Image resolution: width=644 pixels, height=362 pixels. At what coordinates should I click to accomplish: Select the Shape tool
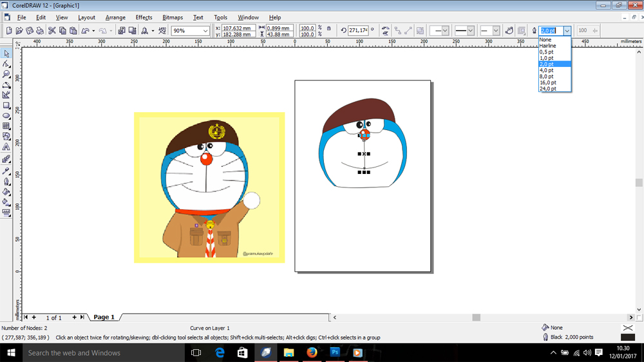[6, 64]
